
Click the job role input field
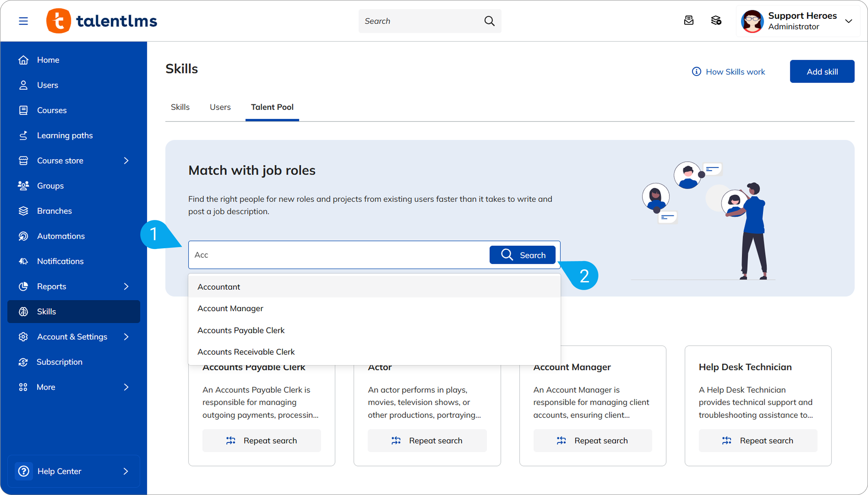[339, 255]
